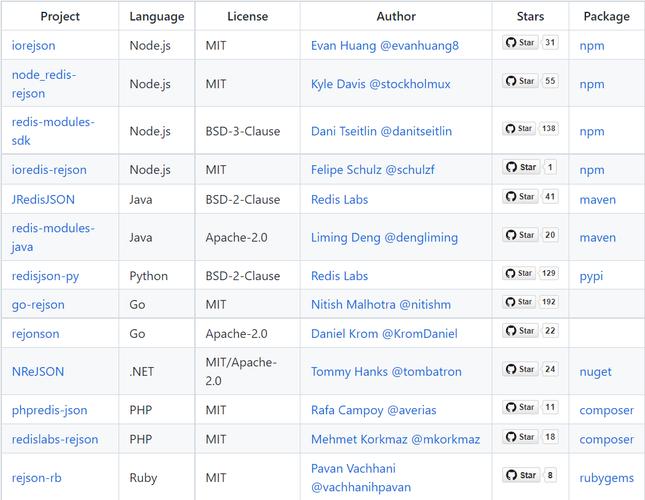Visit author Rafa Campoy @averias
The width and height of the screenshot is (645, 500).
374,410
